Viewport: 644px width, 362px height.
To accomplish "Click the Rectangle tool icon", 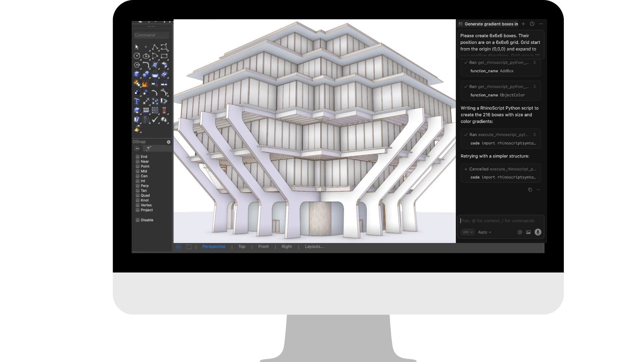I will 164,56.
